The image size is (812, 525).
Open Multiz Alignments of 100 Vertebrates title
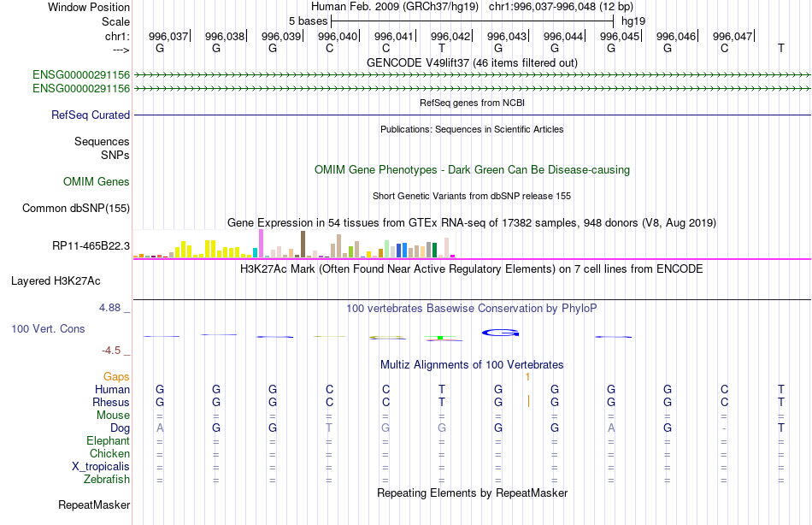[472, 365]
